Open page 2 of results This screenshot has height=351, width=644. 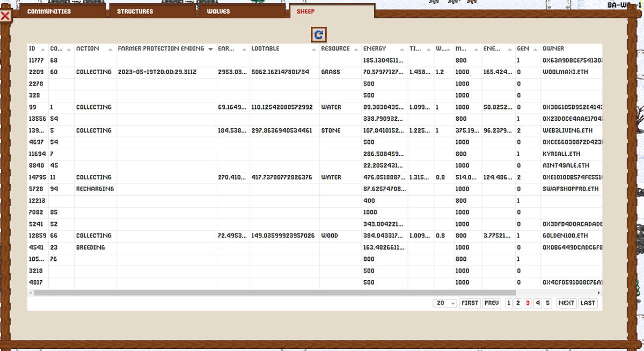pos(518,303)
